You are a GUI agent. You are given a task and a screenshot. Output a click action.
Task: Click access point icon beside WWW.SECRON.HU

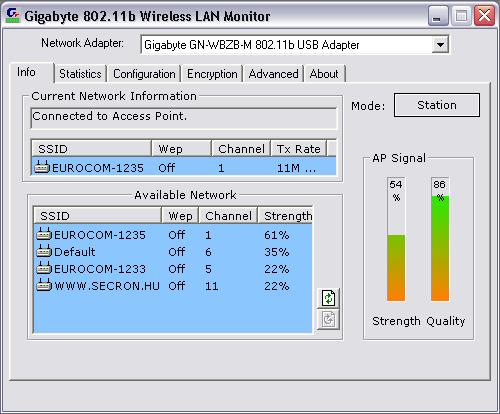coord(44,285)
